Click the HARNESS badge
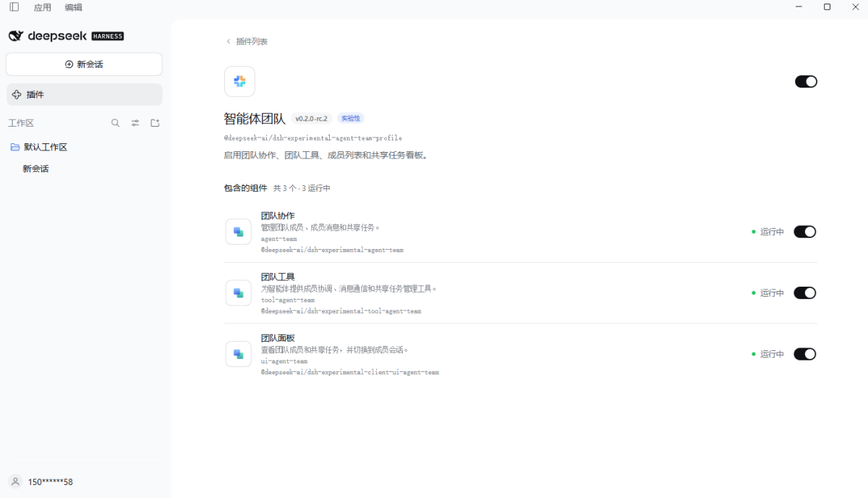The width and height of the screenshot is (868, 498). [x=108, y=36]
